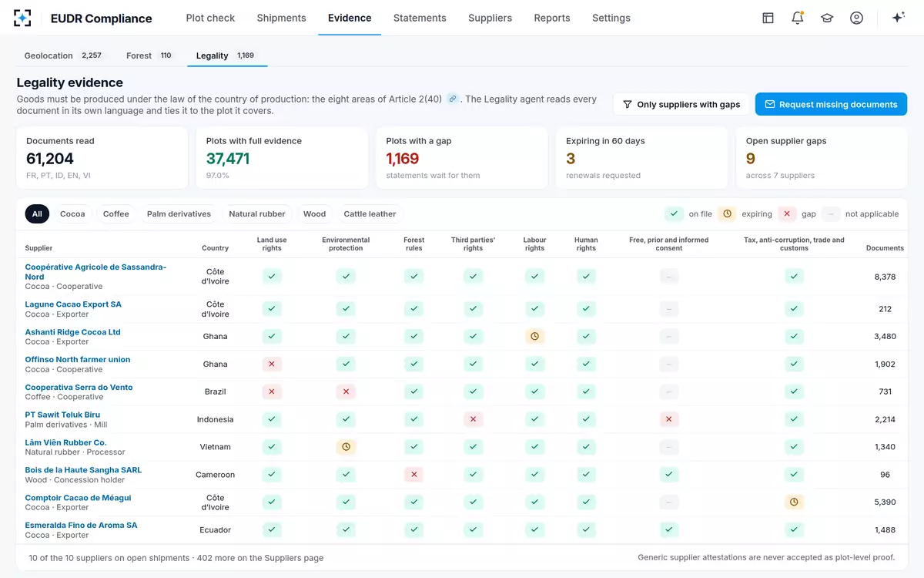Open supplier PT Sawit Teluk Biru
This screenshot has height=578, width=924.
point(62,415)
